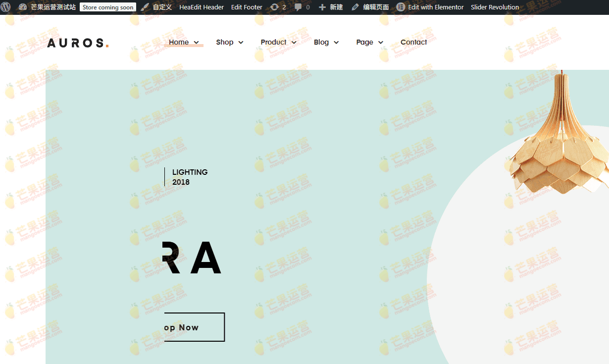Image resolution: width=609 pixels, height=364 pixels.
Task: Click the updates count 2
Action: coord(284,7)
